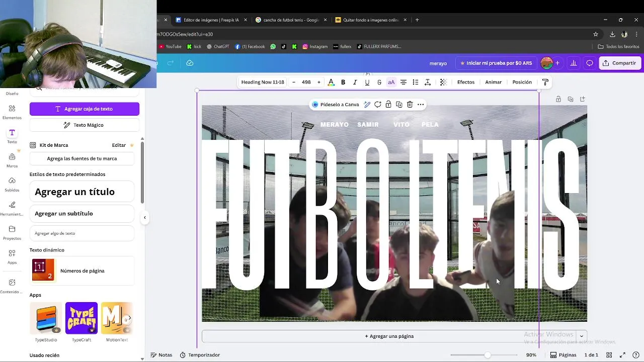Add a heading with Agregar un título
644x362 pixels.
coord(82,192)
